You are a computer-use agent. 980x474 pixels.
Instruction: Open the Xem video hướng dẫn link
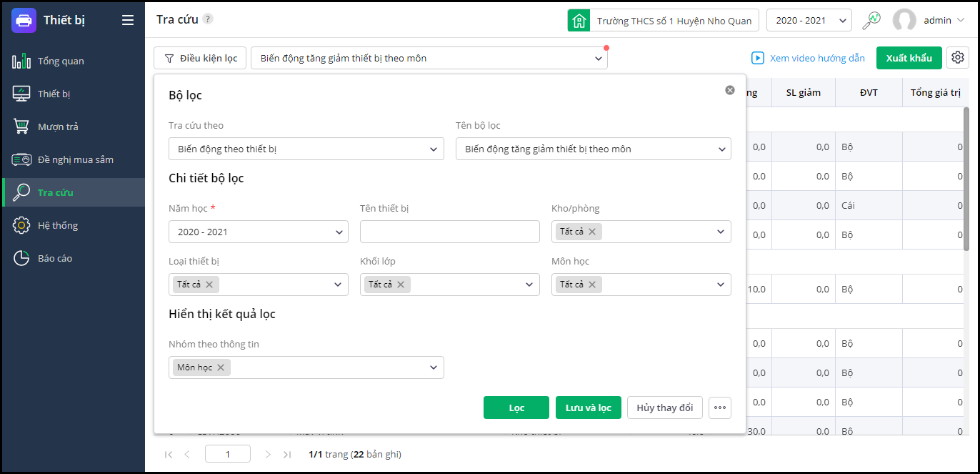coord(808,58)
